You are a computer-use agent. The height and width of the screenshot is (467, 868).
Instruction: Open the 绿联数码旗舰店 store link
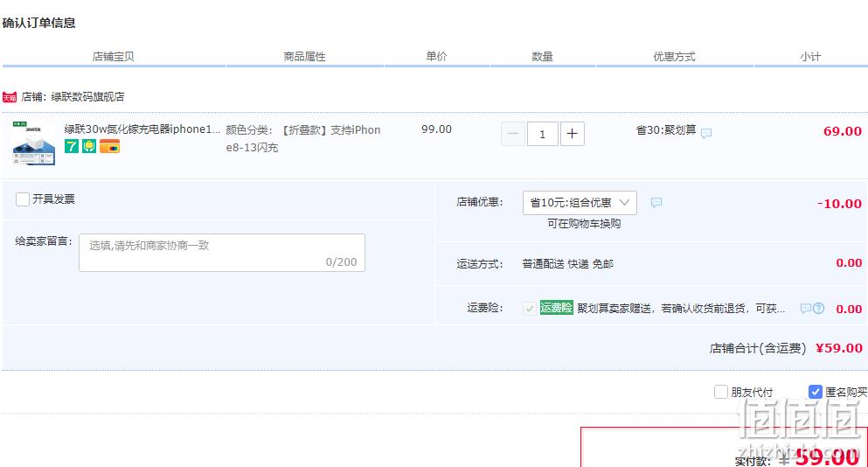(87, 97)
